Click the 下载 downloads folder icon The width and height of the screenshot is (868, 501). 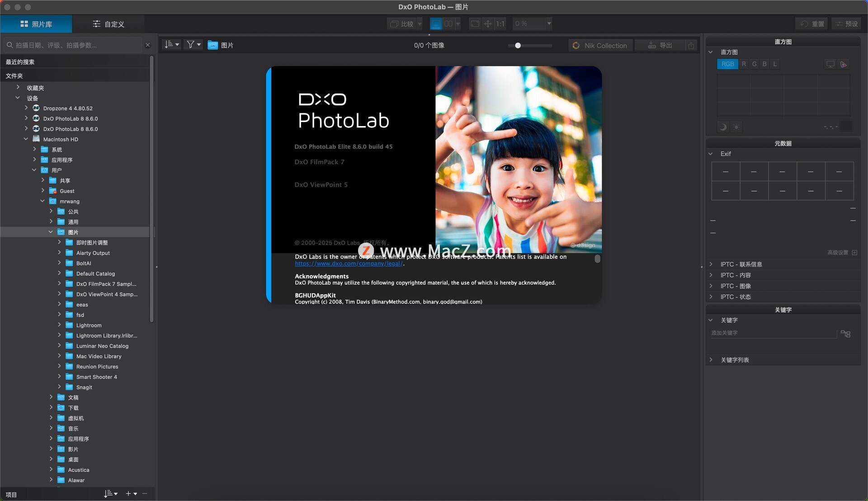[61, 407]
